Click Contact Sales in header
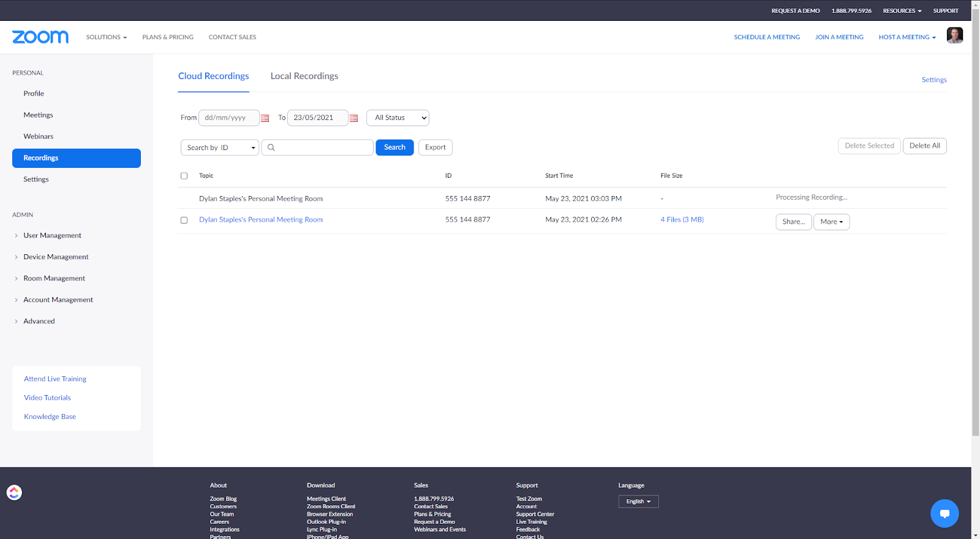 pyautogui.click(x=232, y=37)
